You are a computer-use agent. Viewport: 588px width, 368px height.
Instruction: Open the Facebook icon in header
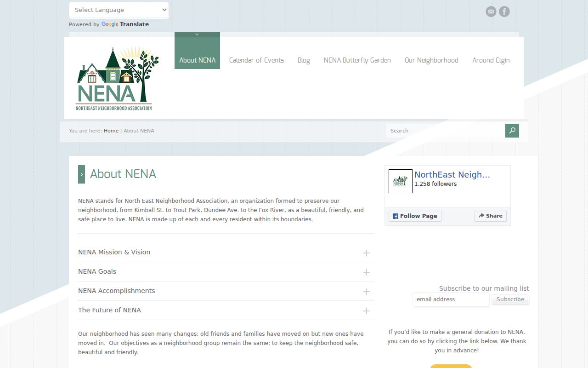504,11
